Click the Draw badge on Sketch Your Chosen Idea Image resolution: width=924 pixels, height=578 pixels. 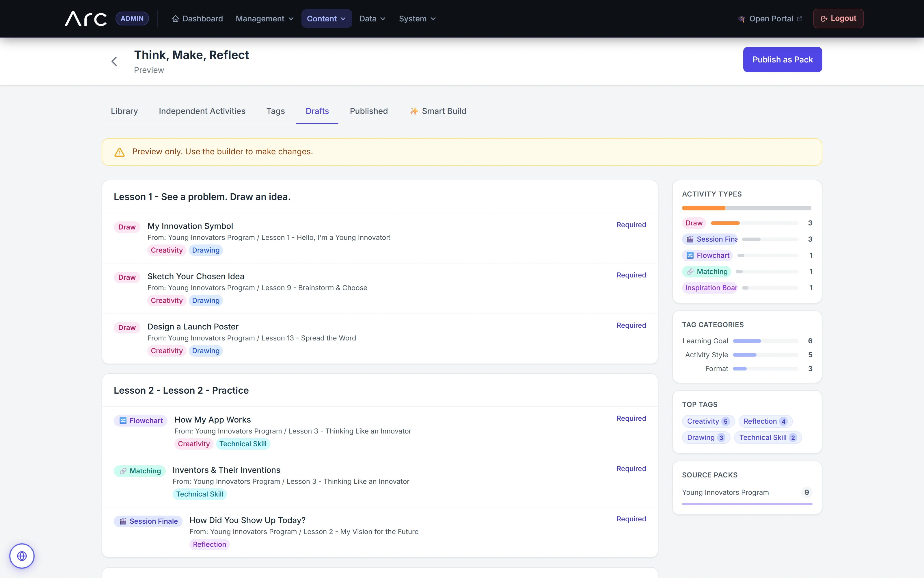point(127,277)
